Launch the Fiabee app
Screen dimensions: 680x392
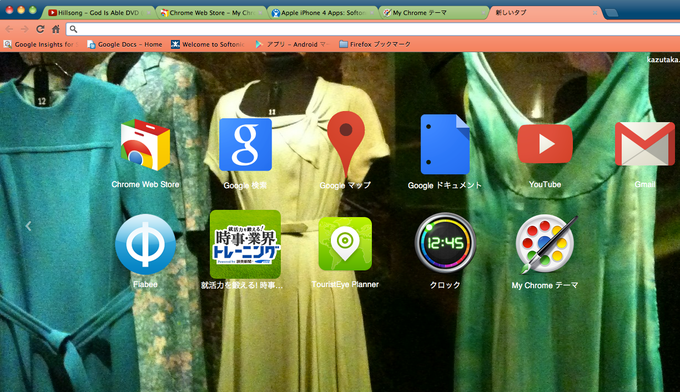pos(145,244)
